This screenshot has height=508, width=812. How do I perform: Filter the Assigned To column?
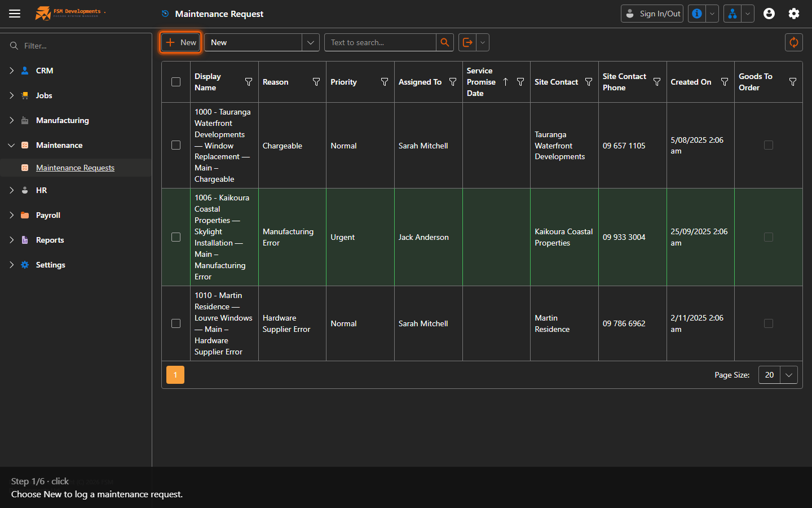point(453,82)
